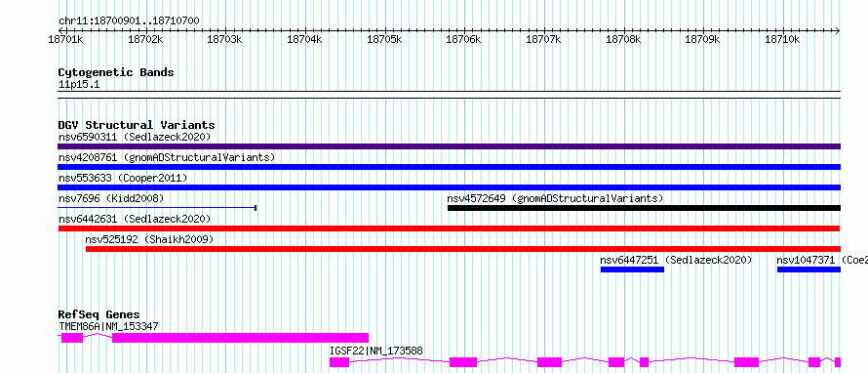Viewport: 868px width, 373px height.
Task: Click the 18707k ruler tick label
Action: click(x=543, y=40)
